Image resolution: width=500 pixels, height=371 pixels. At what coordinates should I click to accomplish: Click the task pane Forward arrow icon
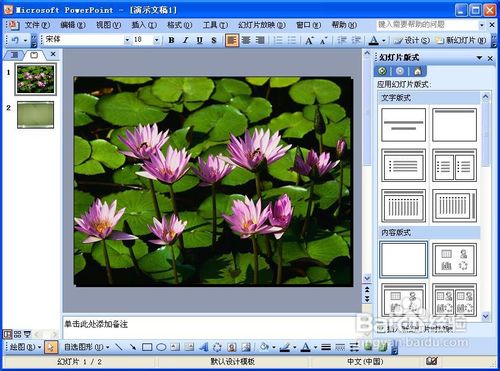pyautogui.click(x=400, y=71)
